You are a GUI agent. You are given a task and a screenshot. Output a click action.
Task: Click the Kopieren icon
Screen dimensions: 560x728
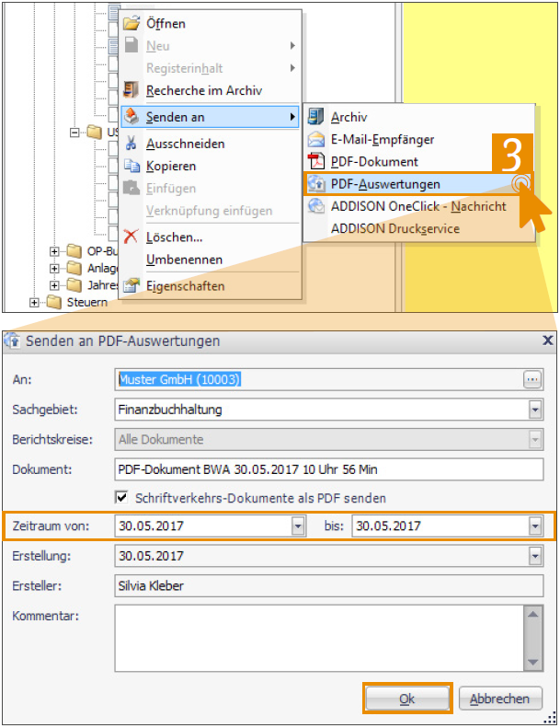[x=131, y=166]
